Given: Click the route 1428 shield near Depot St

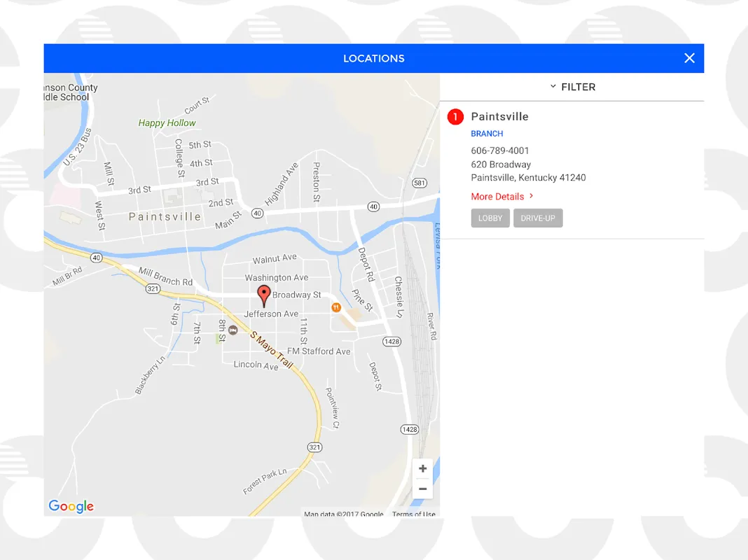Looking at the screenshot, I should pyautogui.click(x=392, y=341).
